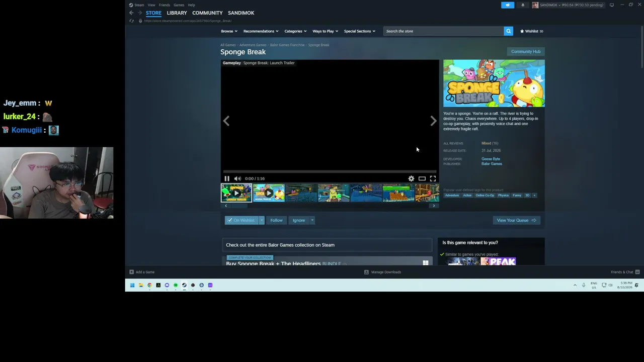This screenshot has width=644, height=362.
Task: Open the Windows Start menu
Action: pyautogui.click(x=132, y=285)
